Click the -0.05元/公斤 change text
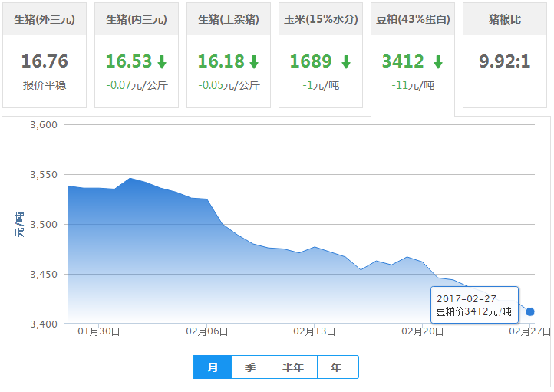This screenshot has height=392, width=554. [229, 85]
